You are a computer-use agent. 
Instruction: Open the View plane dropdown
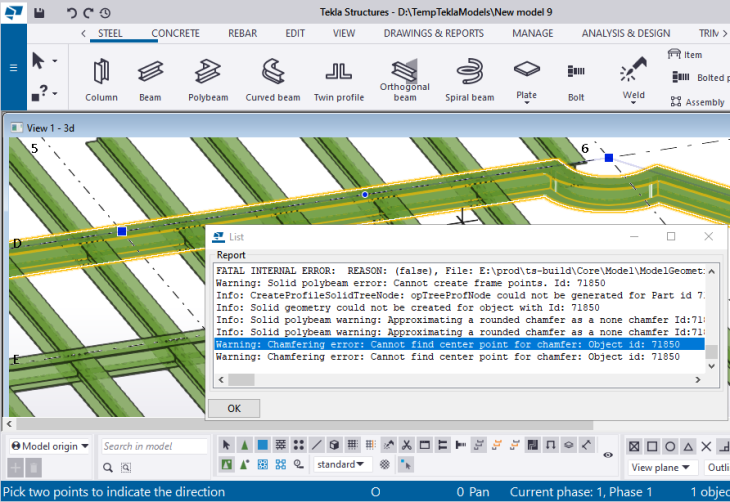(662, 467)
